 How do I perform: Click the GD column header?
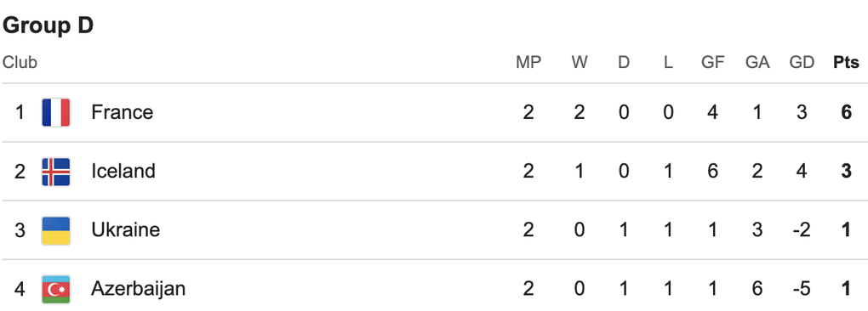tap(802, 62)
